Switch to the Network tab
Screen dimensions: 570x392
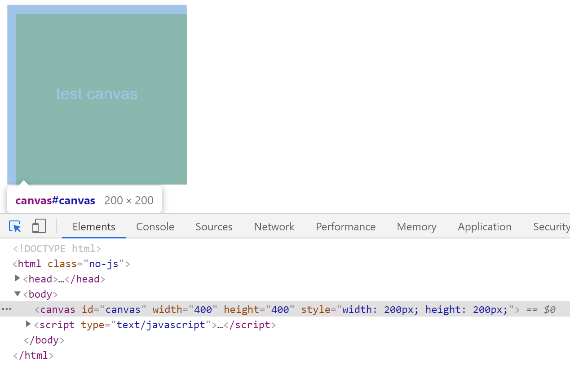274,227
